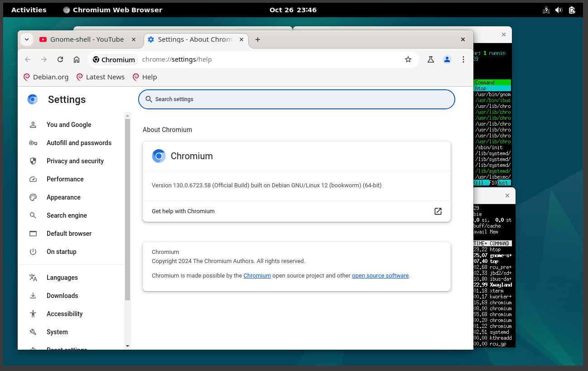Open the external link icon for Chromium help
This screenshot has height=371, width=588.
(438, 211)
